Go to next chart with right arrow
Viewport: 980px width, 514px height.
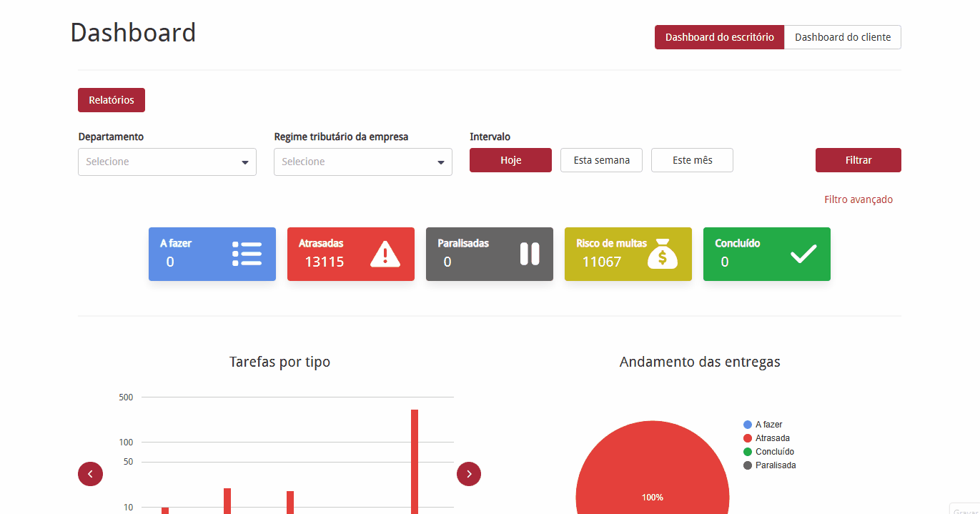[469, 474]
